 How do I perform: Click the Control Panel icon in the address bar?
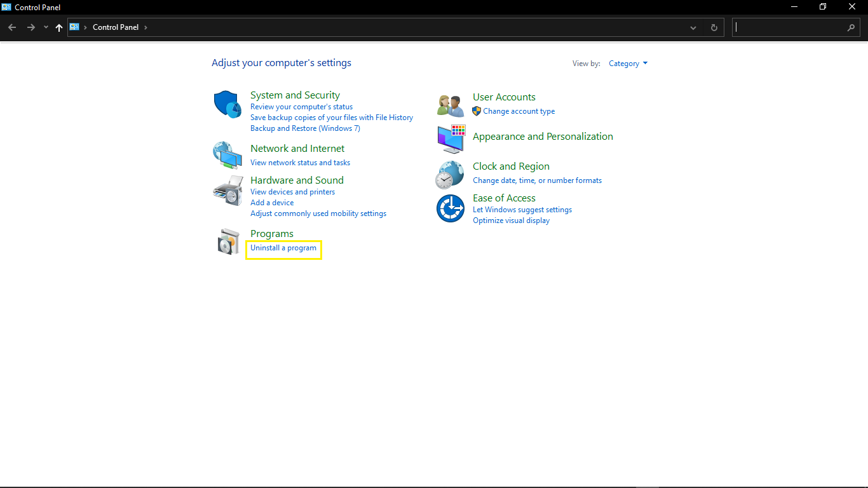click(74, 27)
